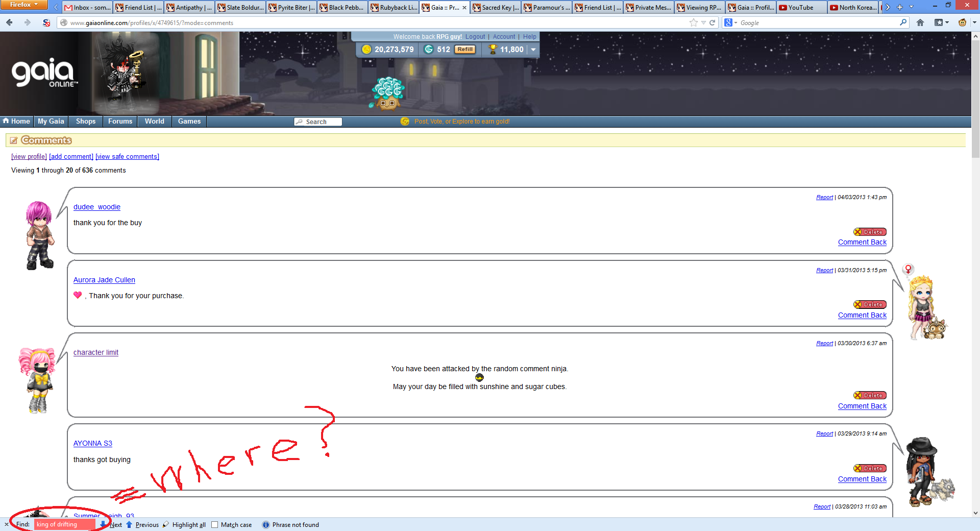Switch to the YouTube tab
The width and height of the screenshot is (980, 531).
[802, 7]
